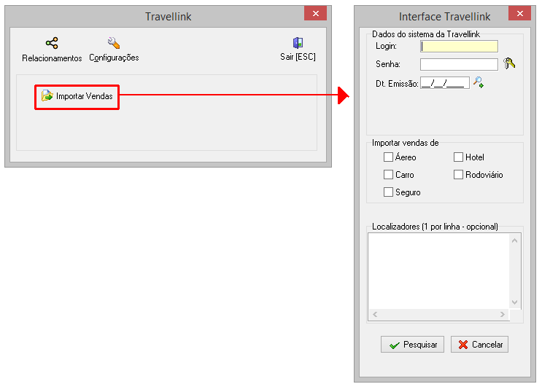
Task: Enable the Aéreo checkbox
Action: 388,157
